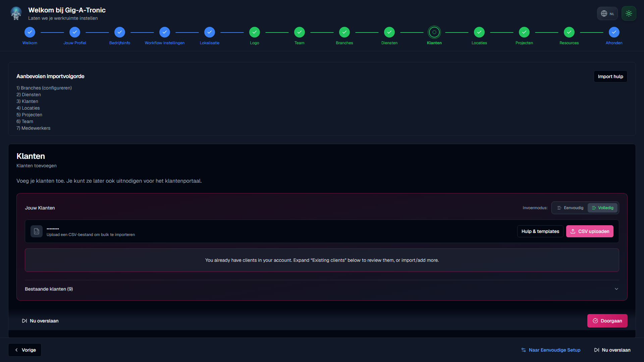
Task: Open the Locaties step label
Action: click(x=479, y=43)
